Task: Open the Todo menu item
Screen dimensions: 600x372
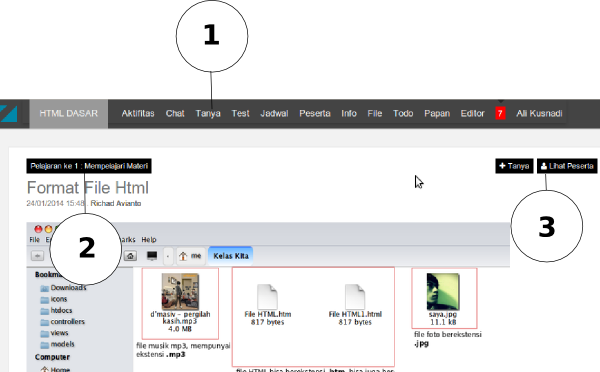Action: pyautogui.click(x=403, y=114)
